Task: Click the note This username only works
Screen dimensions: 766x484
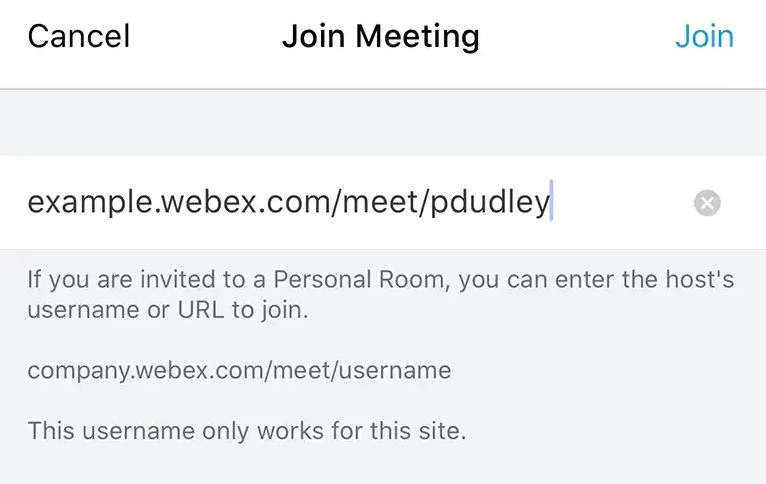Action: (x=246, y=432)
